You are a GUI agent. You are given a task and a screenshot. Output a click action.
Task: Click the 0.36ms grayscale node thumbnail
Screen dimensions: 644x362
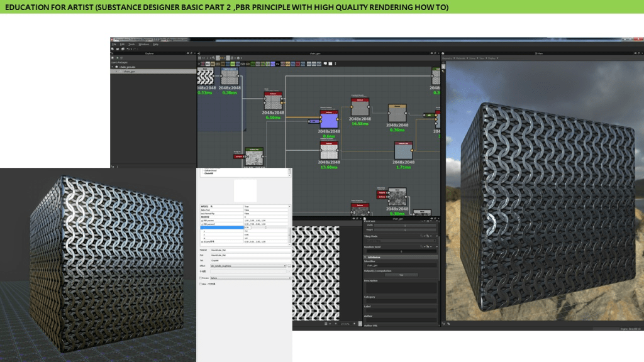pos(397,113)
